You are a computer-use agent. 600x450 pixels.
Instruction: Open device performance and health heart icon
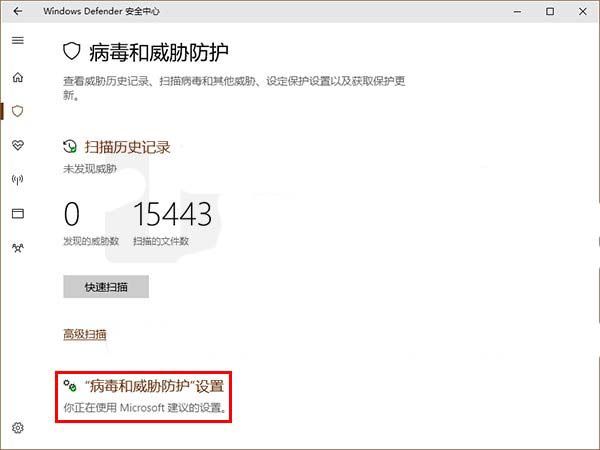point(18,145)
